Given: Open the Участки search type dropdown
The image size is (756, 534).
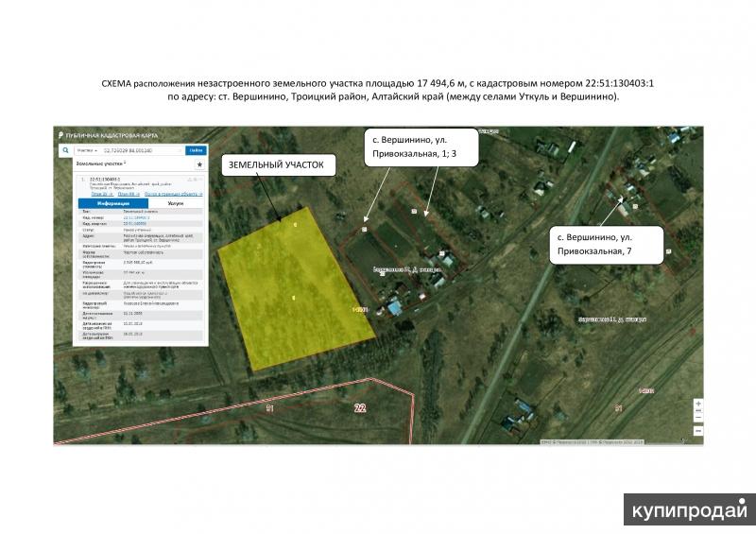Looking at the screenshot, I should click(x=87, y=150).
